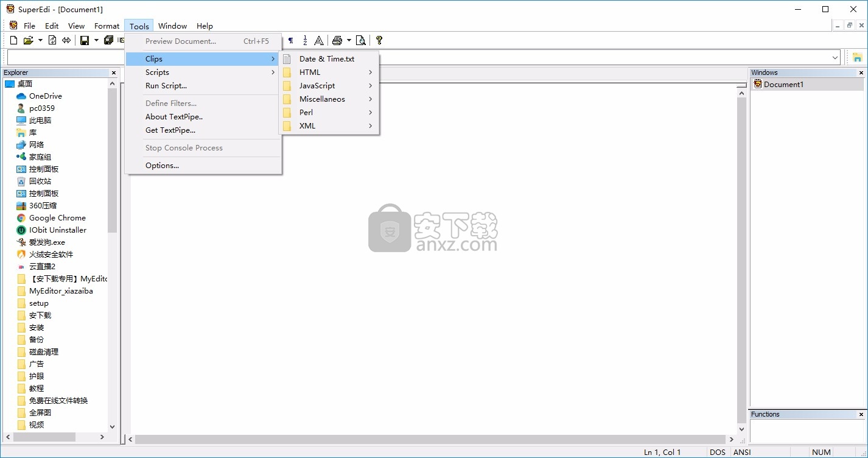Click the Ln 1, Col 1 status entry
Viewport: 868px width, 458px height.
click(x=662, y=452)
